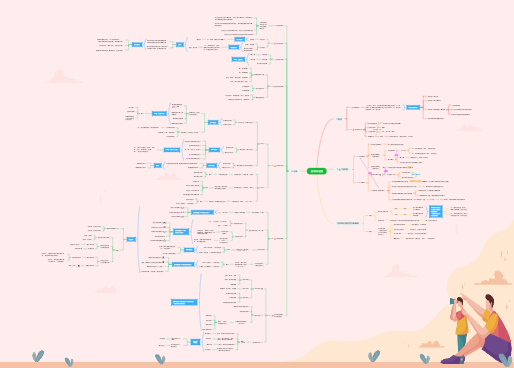Click the light blue highlighted text label
This screenshot has height=368, width=514.
point(416,174)
